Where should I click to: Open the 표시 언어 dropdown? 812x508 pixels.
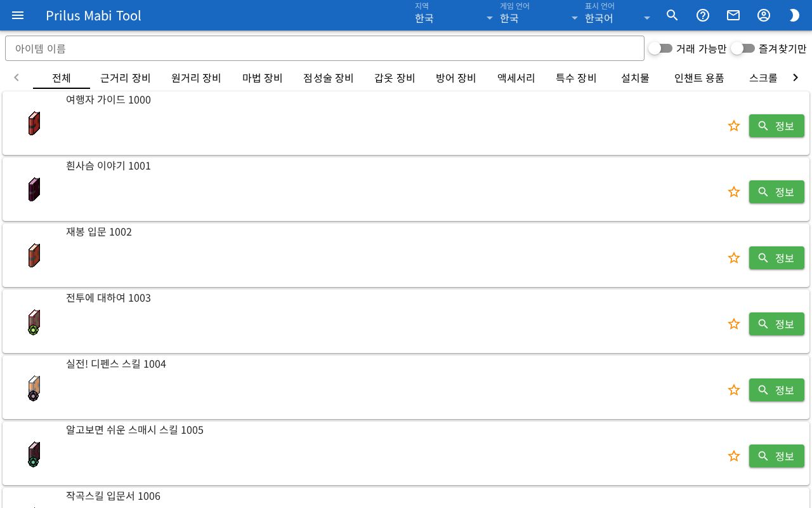point(619,15)
